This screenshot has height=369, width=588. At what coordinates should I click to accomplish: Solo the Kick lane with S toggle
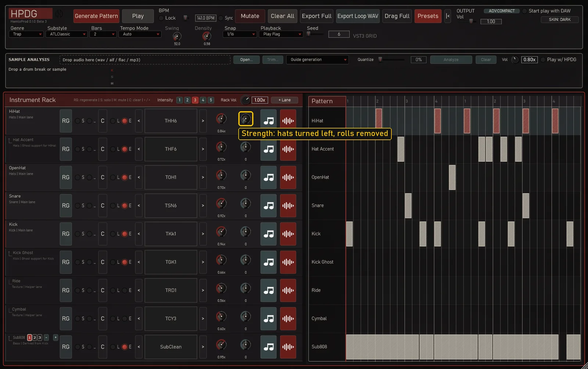point(78,234)
